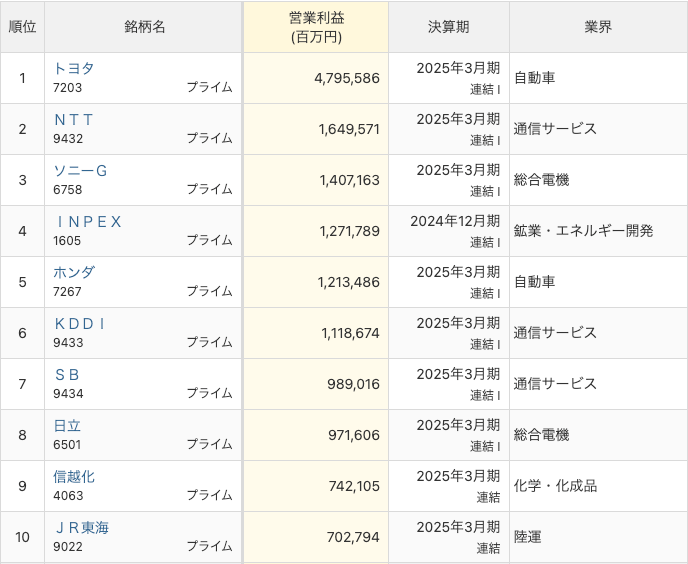Open the トヨタ stock link
The width and height of the screenshot is (688, 564).
pos(74,68)
